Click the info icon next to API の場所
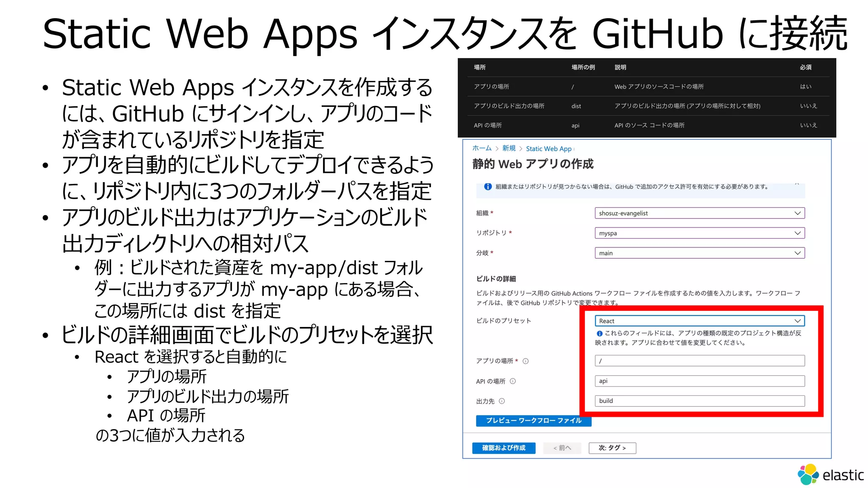868x488 pixels. click(x=513, y=381)
